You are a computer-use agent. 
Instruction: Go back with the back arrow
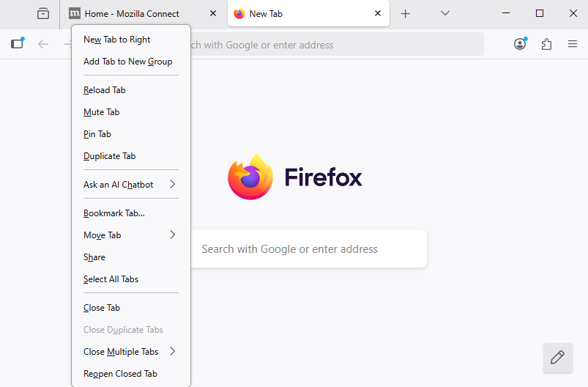coord(43,44)
